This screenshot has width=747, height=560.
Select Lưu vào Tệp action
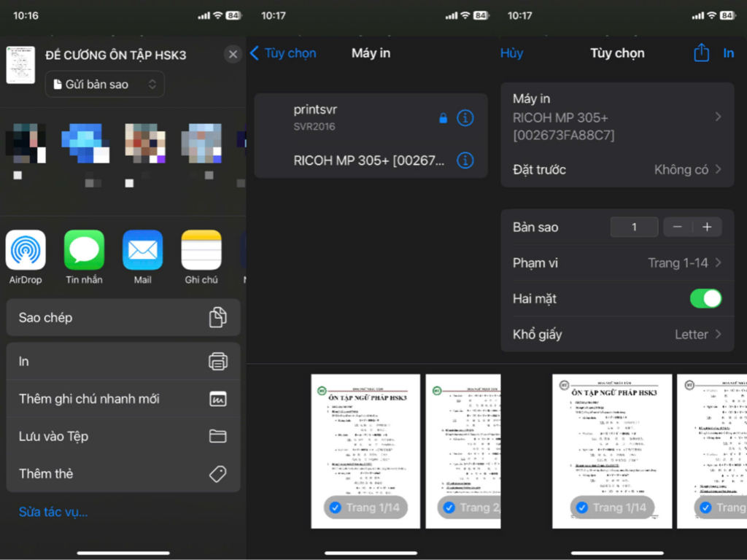(123, 436)
